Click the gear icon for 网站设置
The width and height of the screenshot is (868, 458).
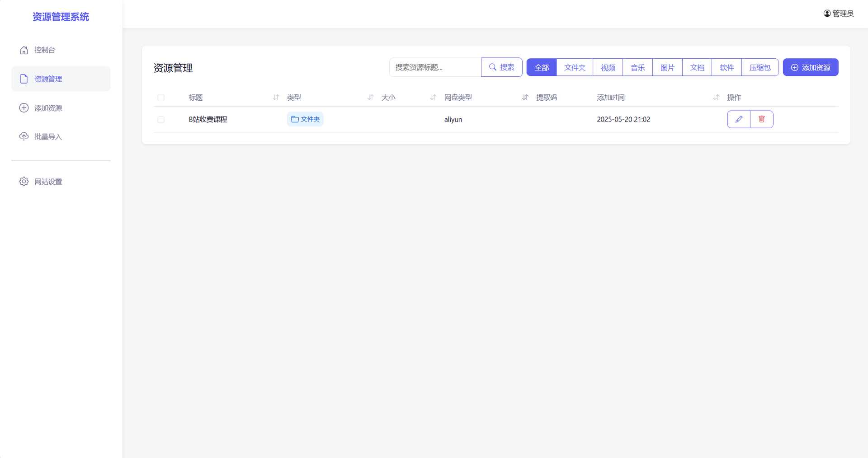point(24,182)
